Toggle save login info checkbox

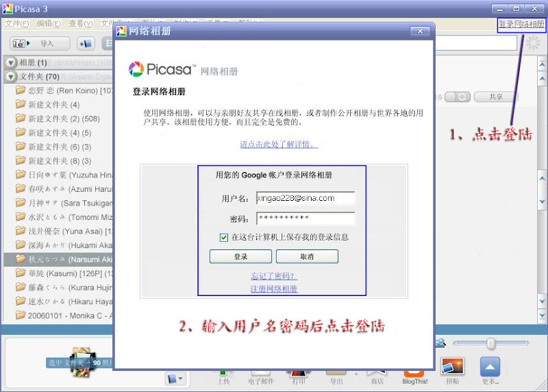tap(224, 237)
